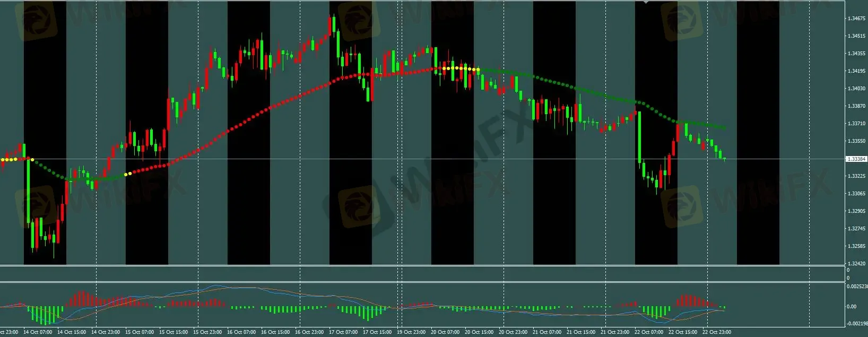Click the 17 Oct 15:00 time label
Image resolution: width=868 pixels, height=337 pixels.
377,332
